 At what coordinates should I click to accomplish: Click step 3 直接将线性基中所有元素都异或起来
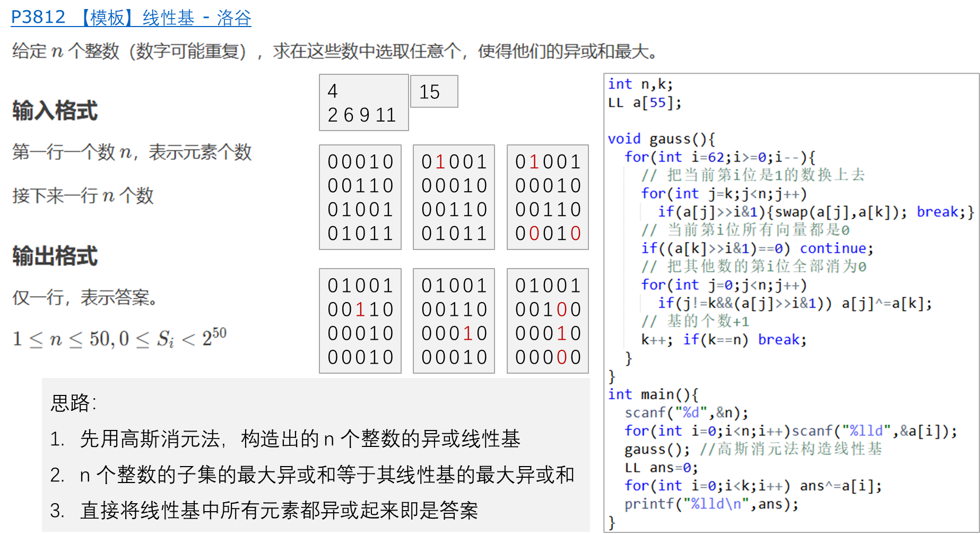264,510
